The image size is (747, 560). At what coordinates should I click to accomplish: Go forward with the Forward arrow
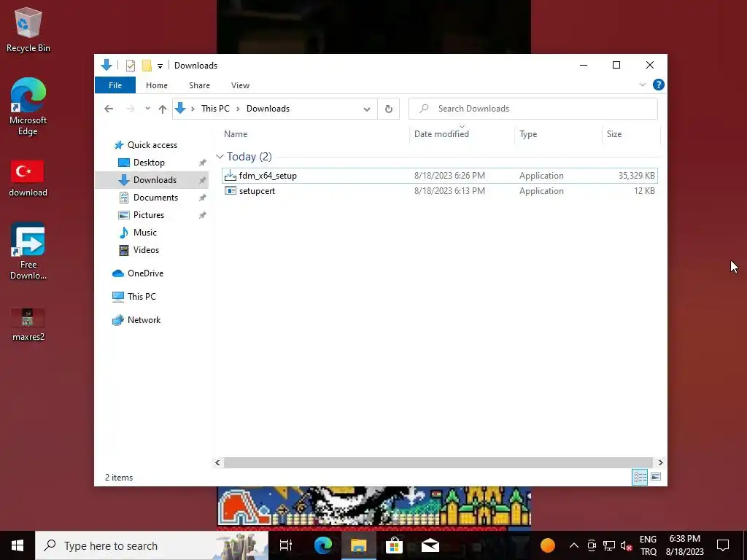(130, 109)
